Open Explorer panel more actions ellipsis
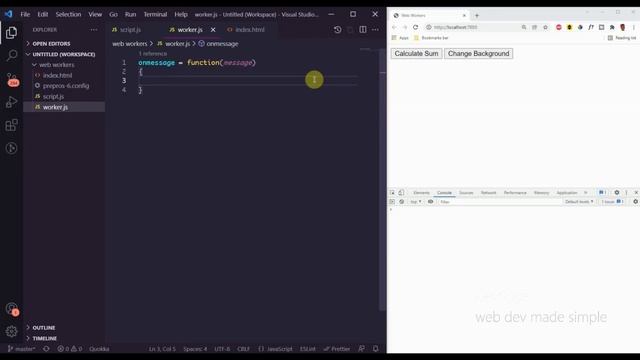 [x=94, y=30]
